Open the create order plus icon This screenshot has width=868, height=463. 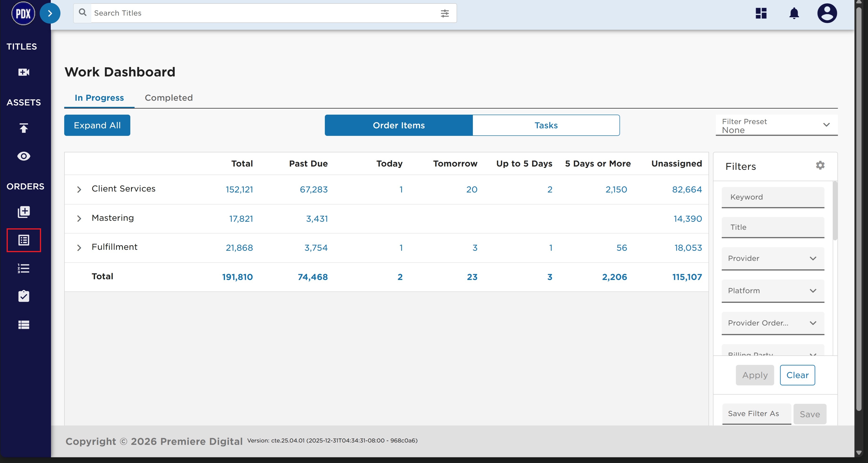(x=24, y=212)
